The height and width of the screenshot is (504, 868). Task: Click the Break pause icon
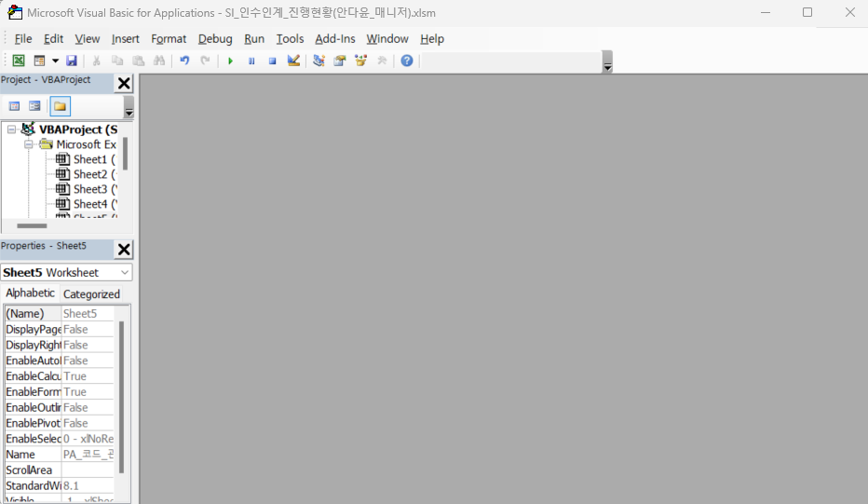[x=251, y=61]
